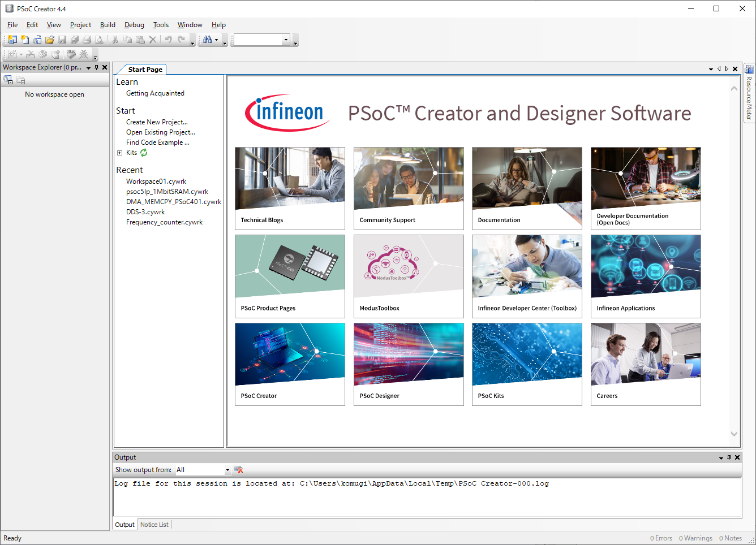Open the document tab list dropdown arrow
756x545 pixels.
coord(711,69)
